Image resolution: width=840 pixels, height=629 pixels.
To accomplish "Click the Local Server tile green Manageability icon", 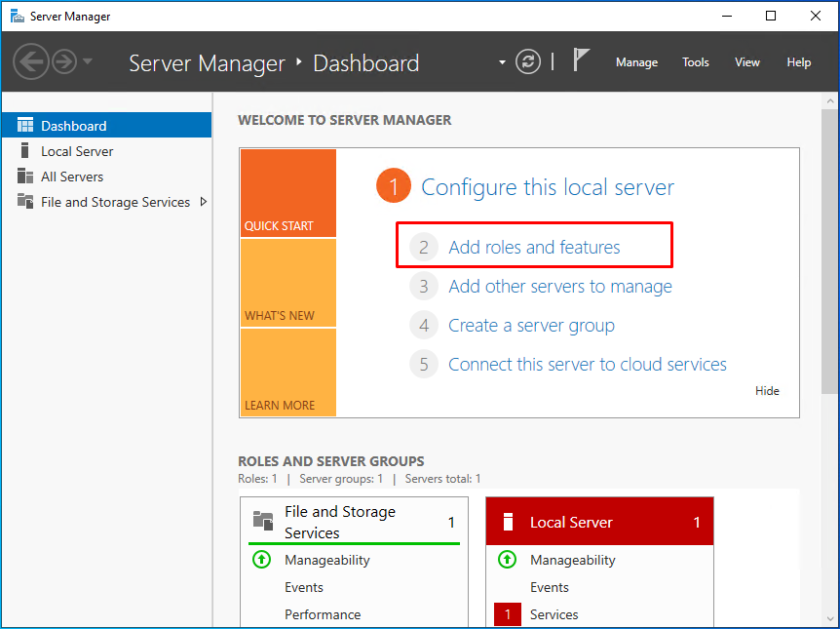I will [x=507, y=560].
